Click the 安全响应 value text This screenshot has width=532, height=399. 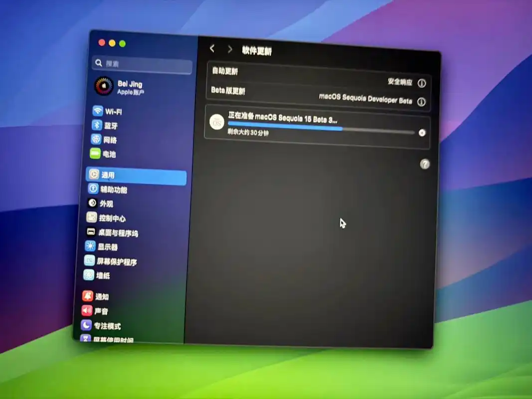click(400, 82)
